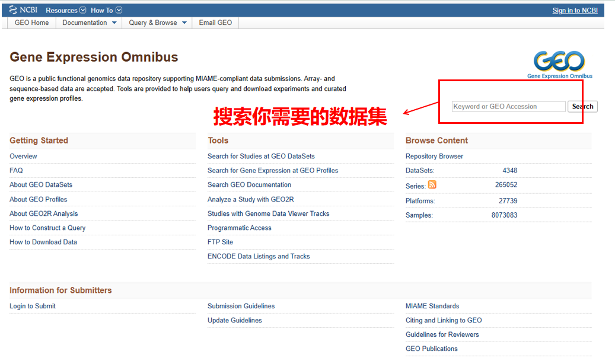Go to the GEO Home tab

point(32,23)
